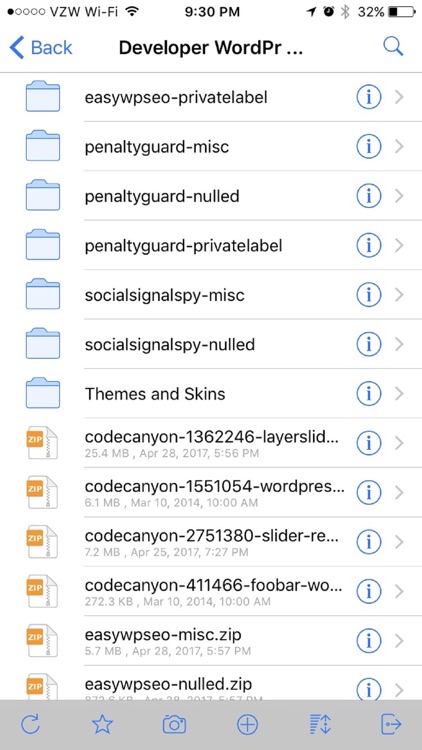422x750 pixels.
Task: Open penaltyguard-privatelabel folder
Action: coord(211,245)
